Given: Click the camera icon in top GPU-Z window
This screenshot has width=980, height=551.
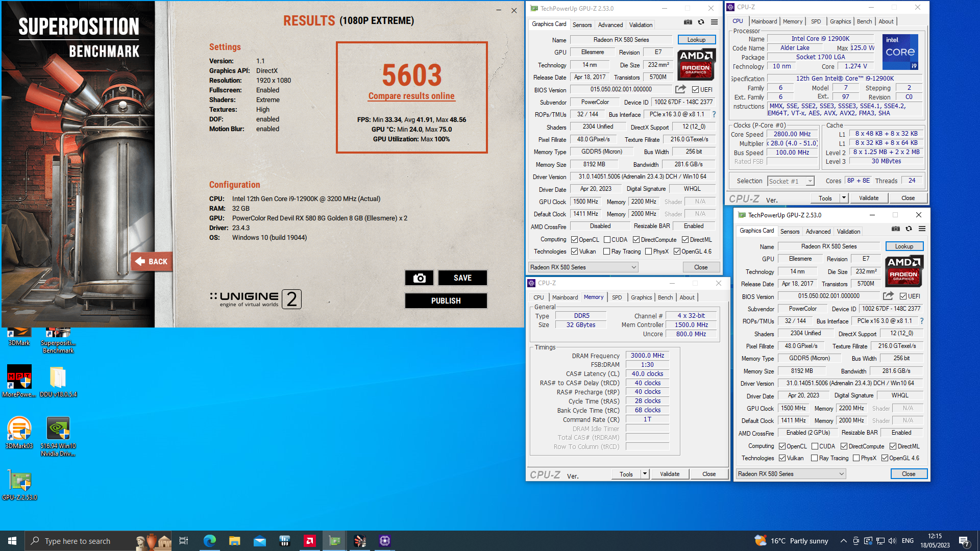Looking at the screenshot, I should [688, 22].
